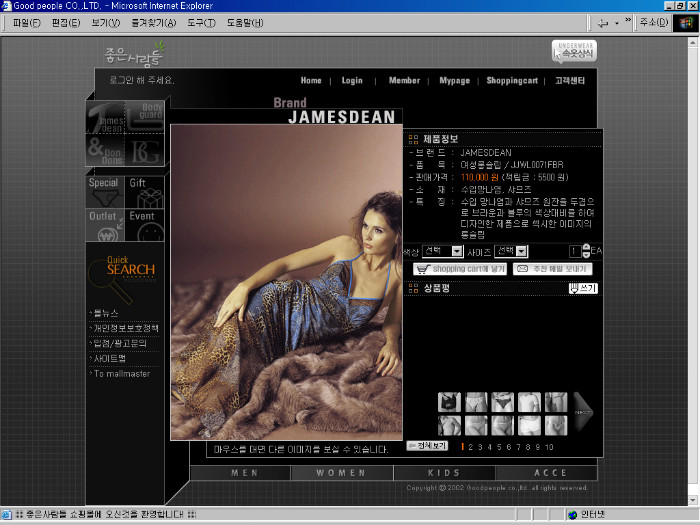Image resolution: width=700 pixels, height=525 pixels.
Task: Click the quantity input field
Action: tap(575, 251)
